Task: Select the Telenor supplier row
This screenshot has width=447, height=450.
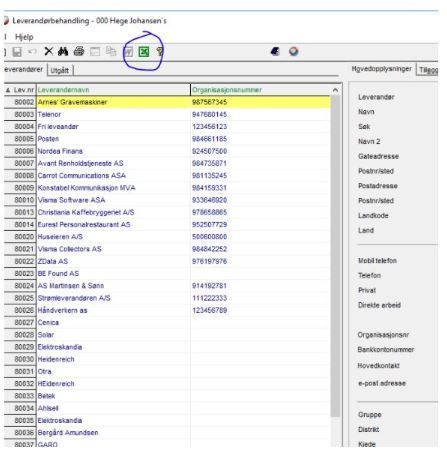Action: point(167,114)
